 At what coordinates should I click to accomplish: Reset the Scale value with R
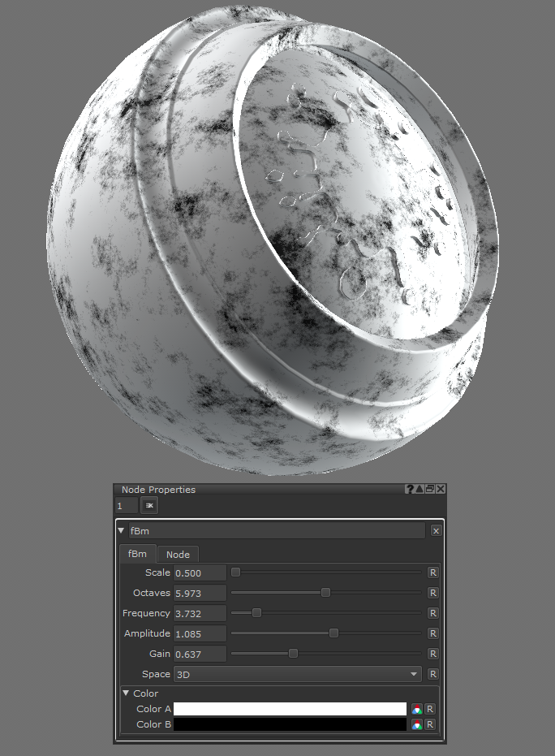coord(432,572)
